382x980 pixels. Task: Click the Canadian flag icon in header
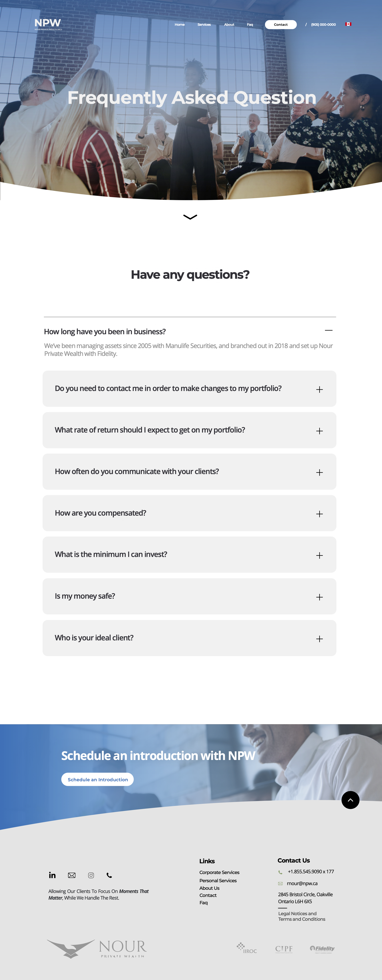click(x=348, y=24)
